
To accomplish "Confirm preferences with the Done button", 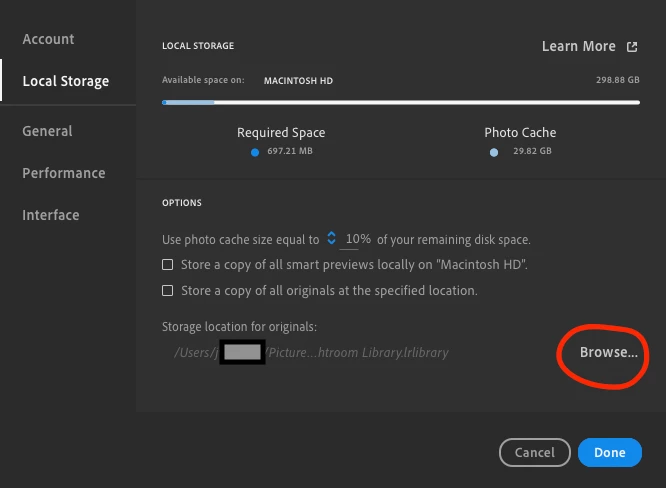I will coord(610,453).
